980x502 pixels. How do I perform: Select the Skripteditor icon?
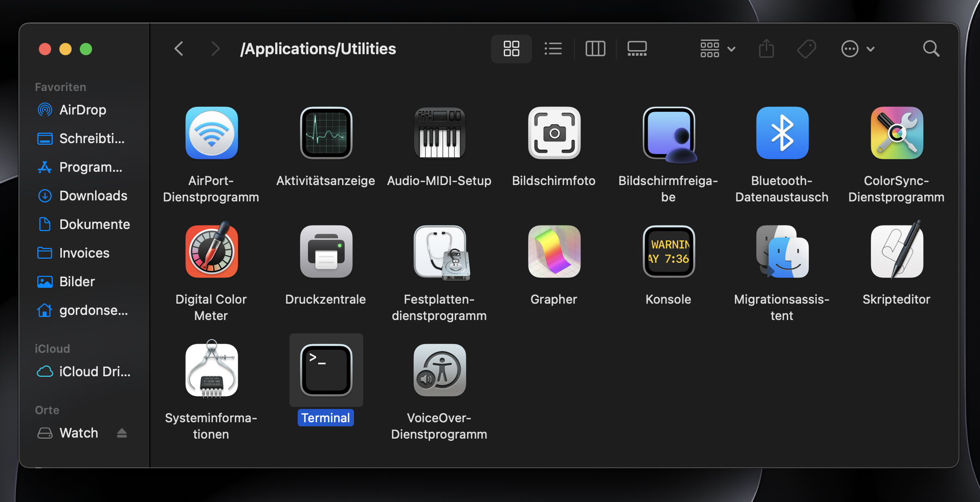(896, 251)
